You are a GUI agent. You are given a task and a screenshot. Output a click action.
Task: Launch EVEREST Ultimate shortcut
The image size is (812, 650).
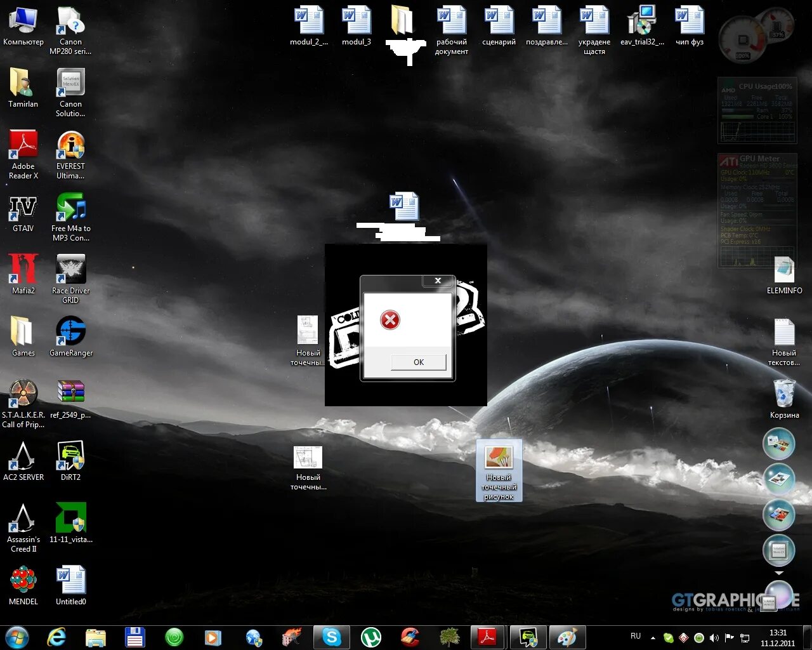70,155
